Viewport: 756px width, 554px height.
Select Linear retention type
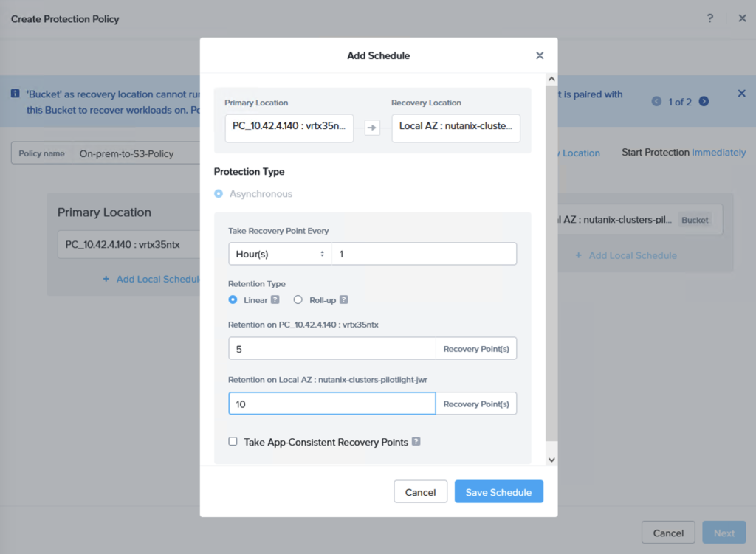(233, 299)
